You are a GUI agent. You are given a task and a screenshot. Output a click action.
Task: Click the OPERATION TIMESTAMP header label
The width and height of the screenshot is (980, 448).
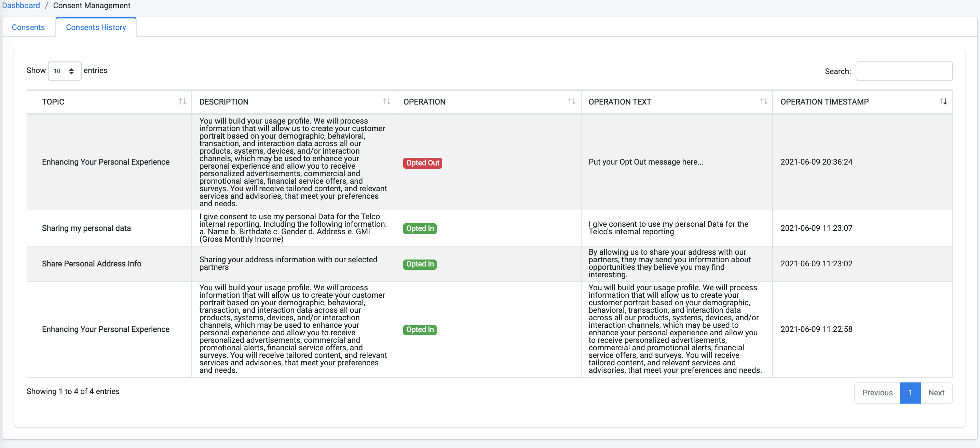825,101
